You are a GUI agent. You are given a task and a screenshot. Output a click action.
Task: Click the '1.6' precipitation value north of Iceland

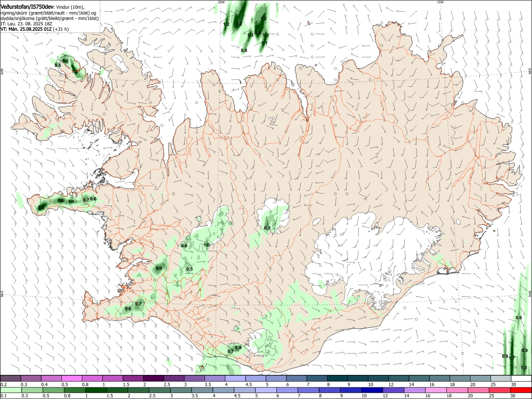pos(258,33)
